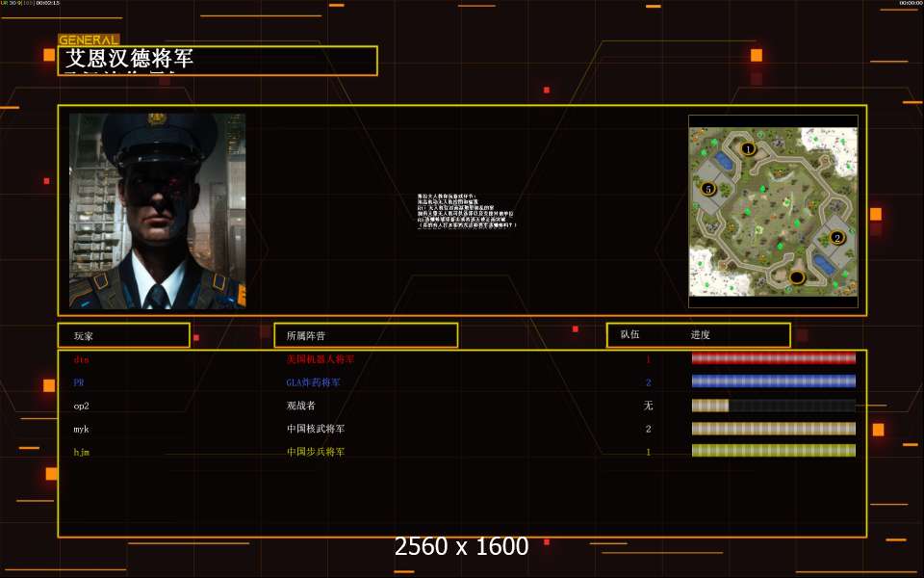Click team number in the GLA炸药将军 row
924x578 pixels.
point(648,382)
